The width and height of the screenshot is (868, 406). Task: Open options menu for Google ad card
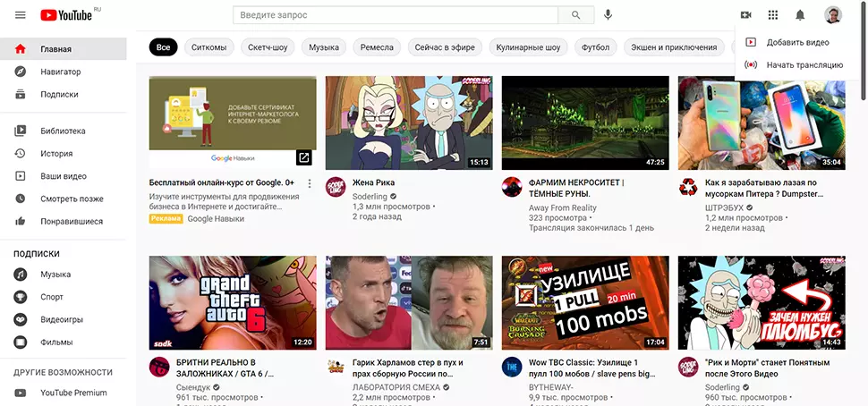coord(310,183)
